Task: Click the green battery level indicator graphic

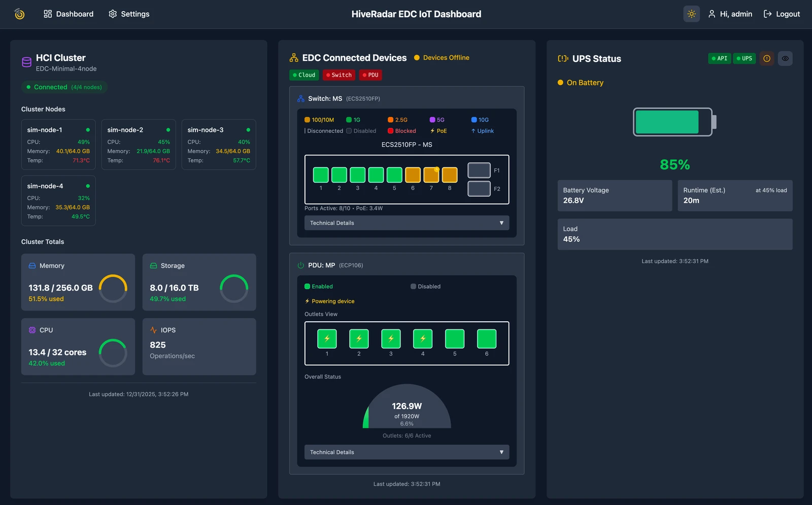Action: click(x=668, y=122)
